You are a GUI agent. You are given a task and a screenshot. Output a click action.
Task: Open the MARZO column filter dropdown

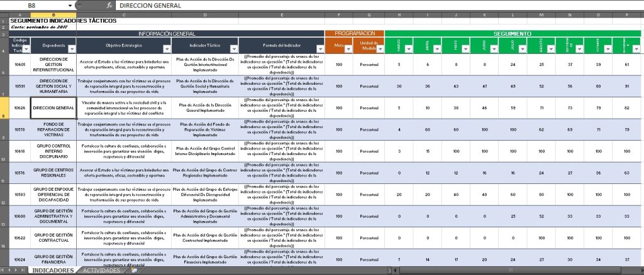[x=408, y=49]
